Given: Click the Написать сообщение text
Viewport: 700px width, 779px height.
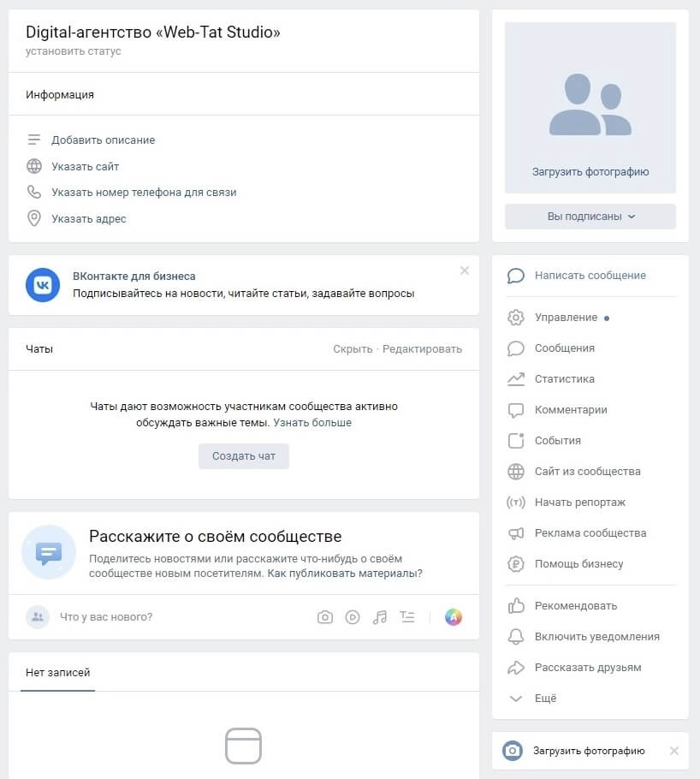Looking at the screenshot, I should coord(590,276).
